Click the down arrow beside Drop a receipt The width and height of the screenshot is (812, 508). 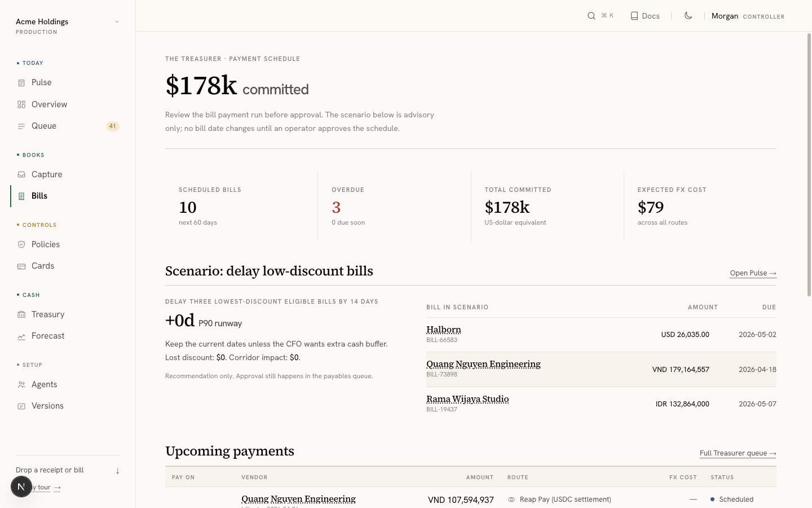(x=117, y=471)
